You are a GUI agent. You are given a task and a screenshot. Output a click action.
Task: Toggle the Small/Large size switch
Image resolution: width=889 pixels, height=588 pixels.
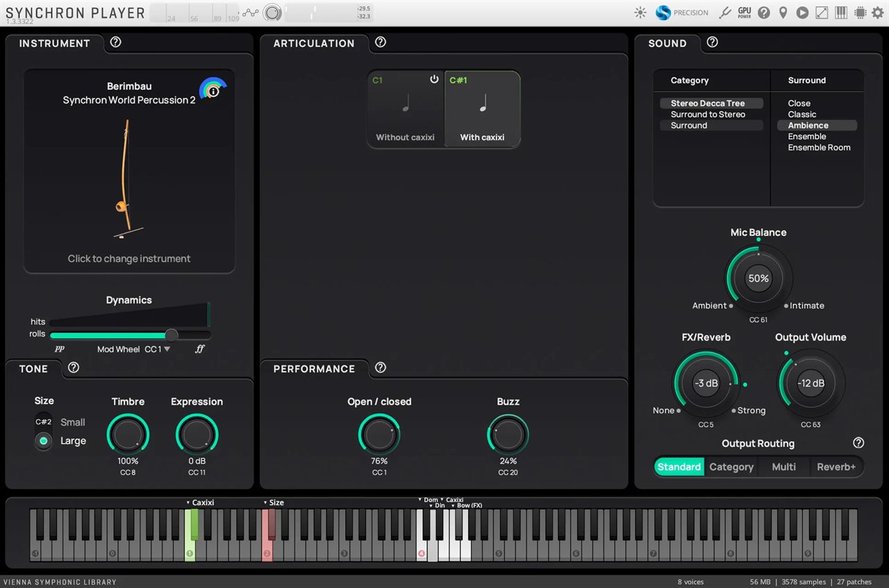click(44, 431)
